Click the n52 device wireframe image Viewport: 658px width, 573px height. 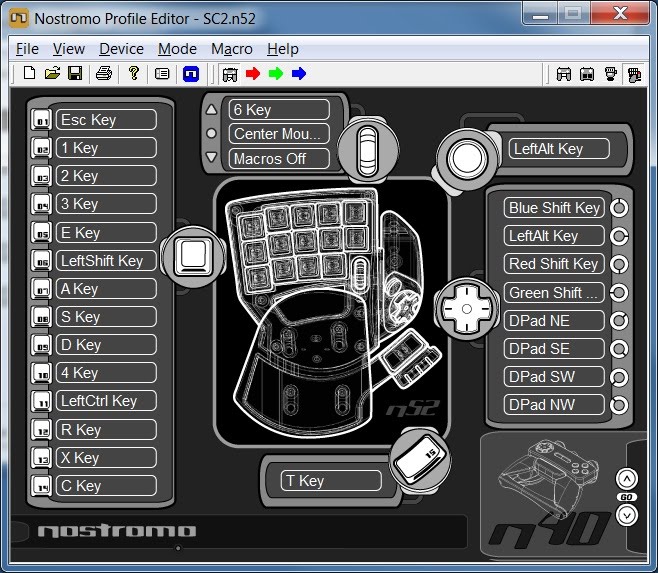pyautogui.click(x=332, y=311)
